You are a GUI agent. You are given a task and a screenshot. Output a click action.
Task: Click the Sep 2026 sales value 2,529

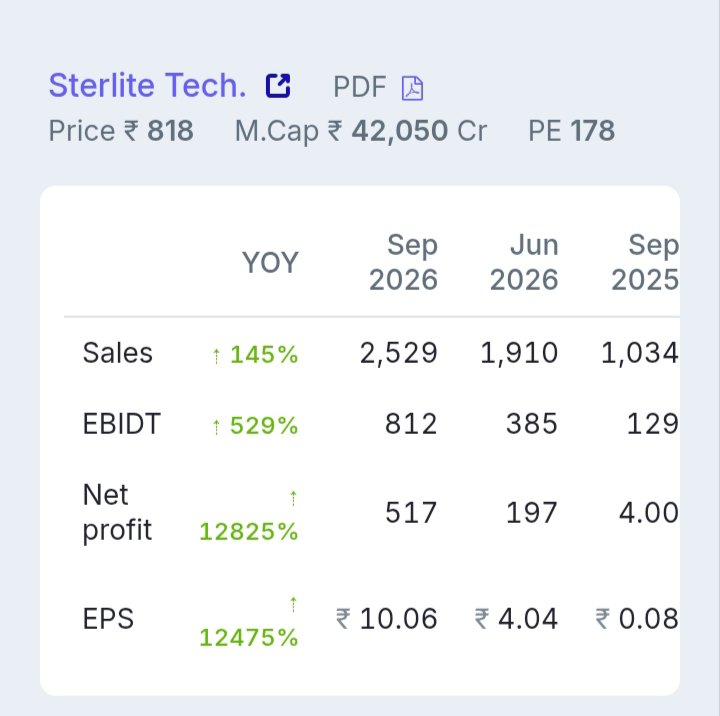[399, 353]
